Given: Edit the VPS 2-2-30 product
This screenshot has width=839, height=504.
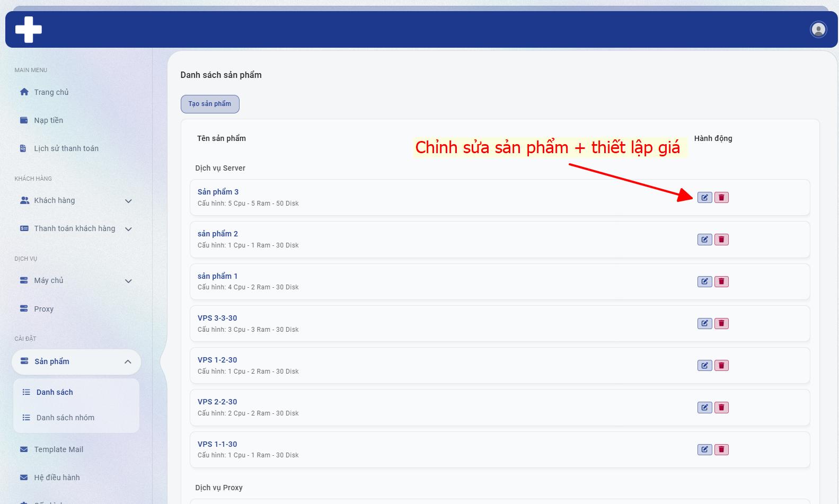Looking at the screenshot, I should (704, 408).
